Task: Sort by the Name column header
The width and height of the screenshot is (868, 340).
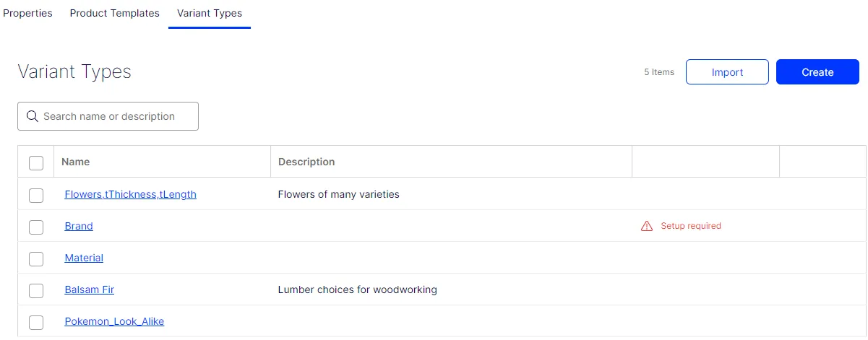Action: tap(76, 162)
